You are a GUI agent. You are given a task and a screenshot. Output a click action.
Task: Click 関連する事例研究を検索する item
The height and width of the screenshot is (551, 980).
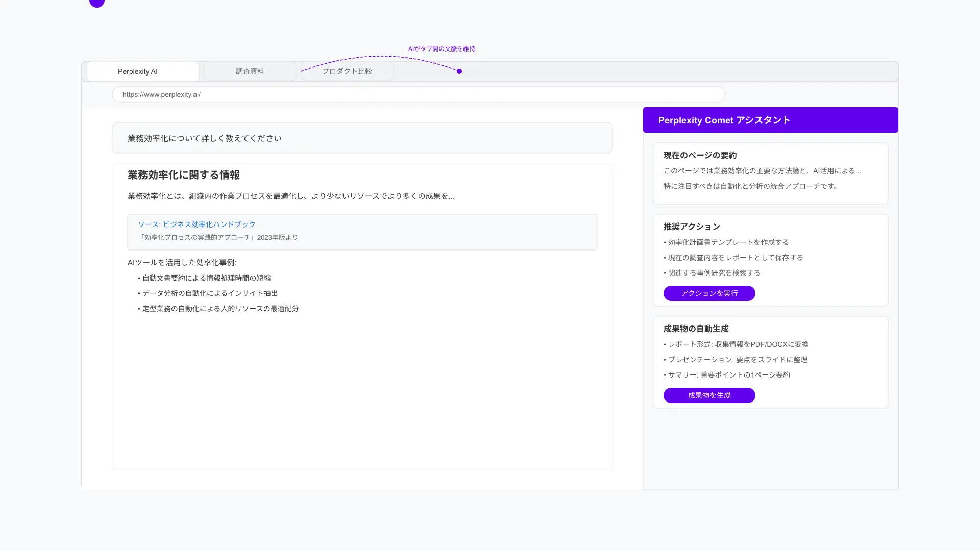click(712, 273)
